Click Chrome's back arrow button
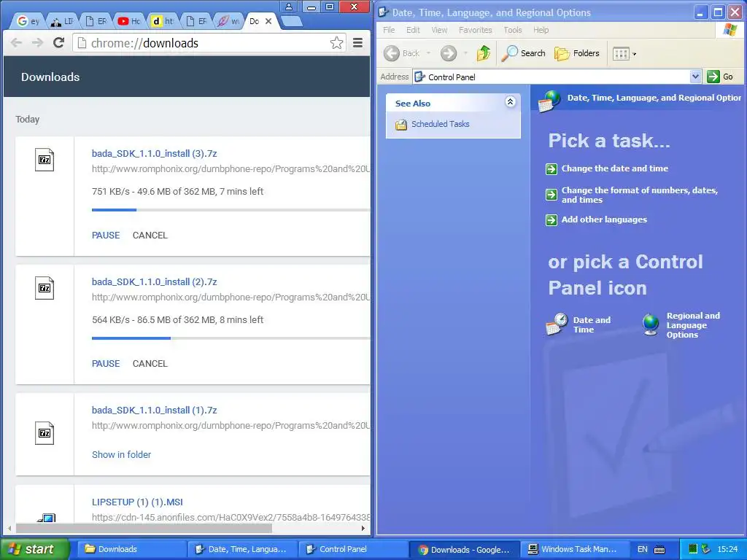 coord(16,43)
